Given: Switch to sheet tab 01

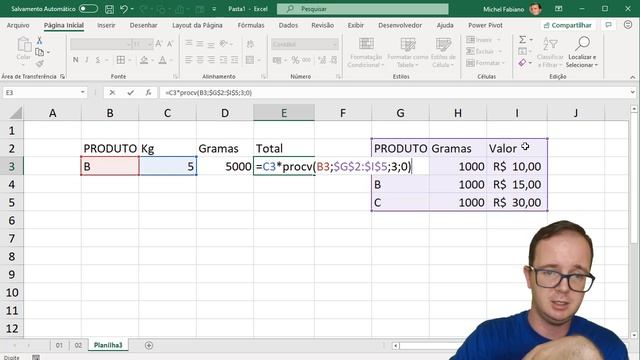Looking at the screenshot, I should (x=59, y=345).
